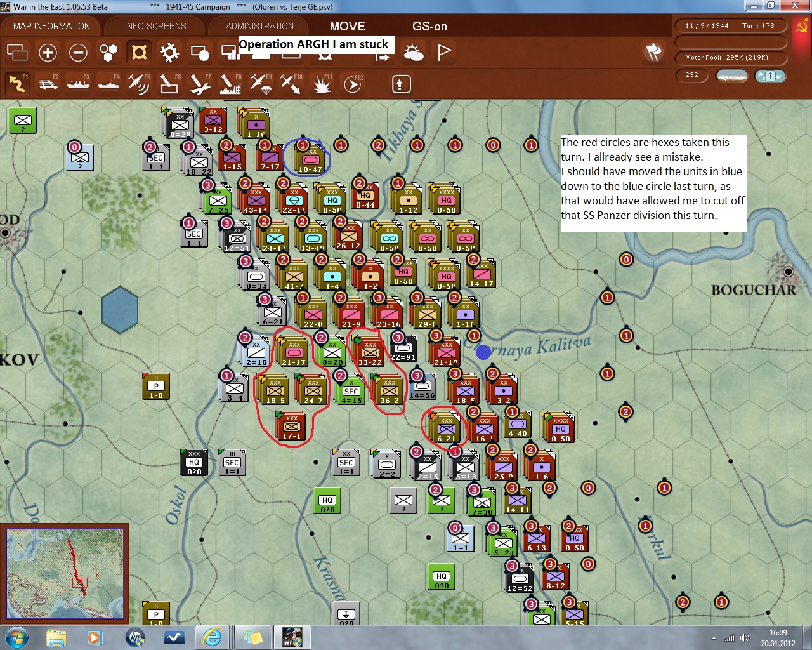Click the F11 explosion mode icon

click(322, 84)
